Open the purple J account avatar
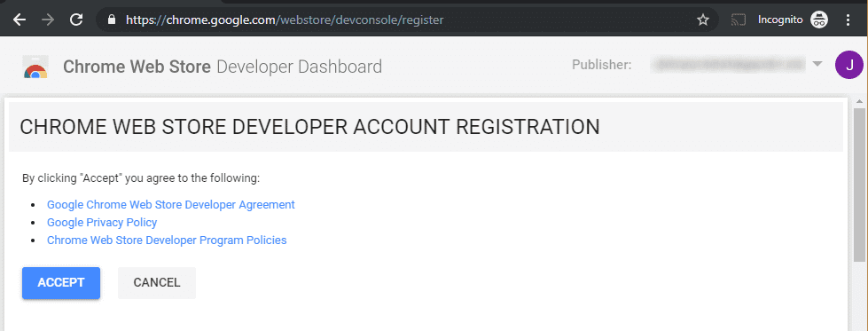Screen dimensions: 868x331 click(x=849, y=65)
